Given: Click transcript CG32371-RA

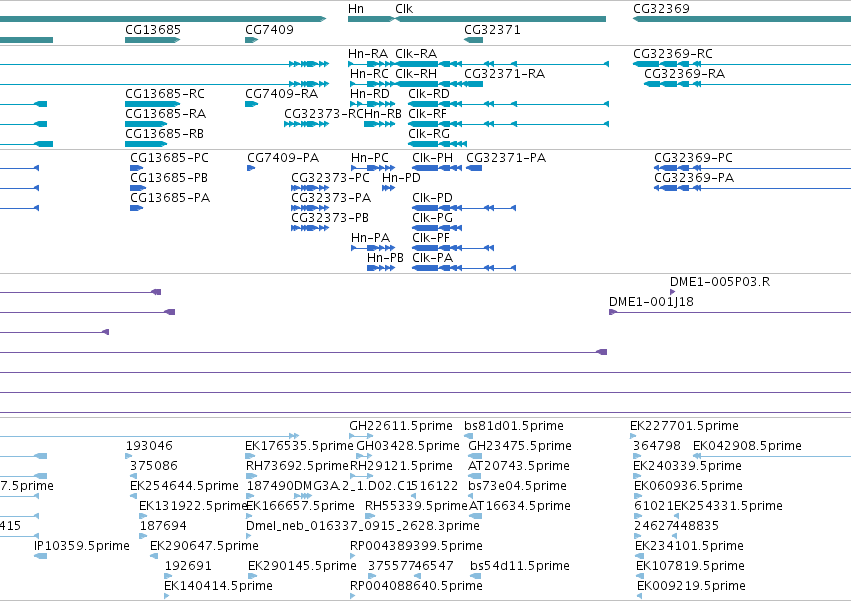Looking at the screenshot, I should click(x=473, y=84).
